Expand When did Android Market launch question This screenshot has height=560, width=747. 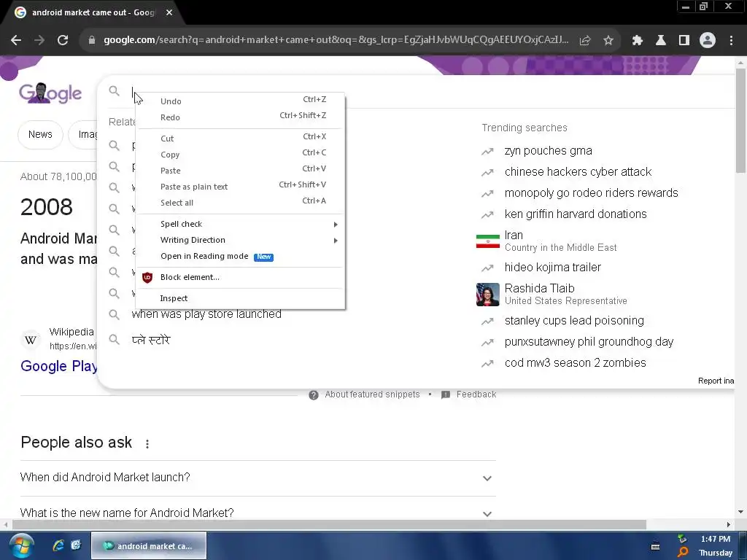pos(487,478)
